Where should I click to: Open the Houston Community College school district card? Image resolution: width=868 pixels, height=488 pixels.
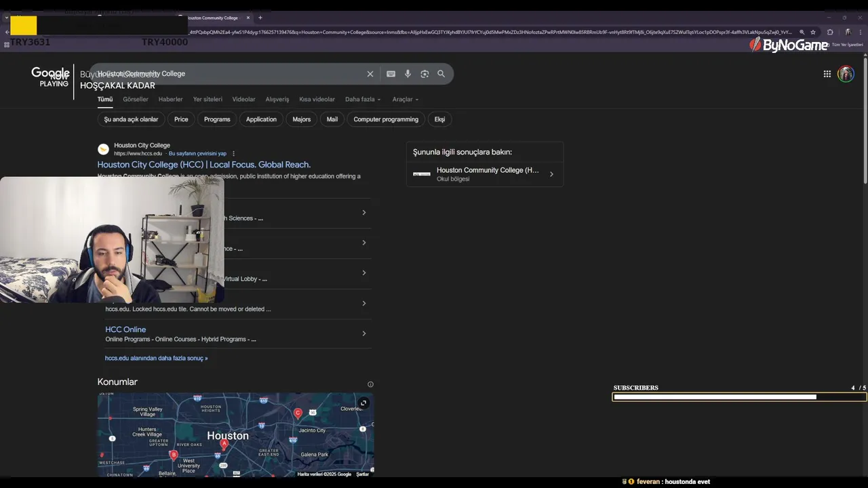coord(485,174)
